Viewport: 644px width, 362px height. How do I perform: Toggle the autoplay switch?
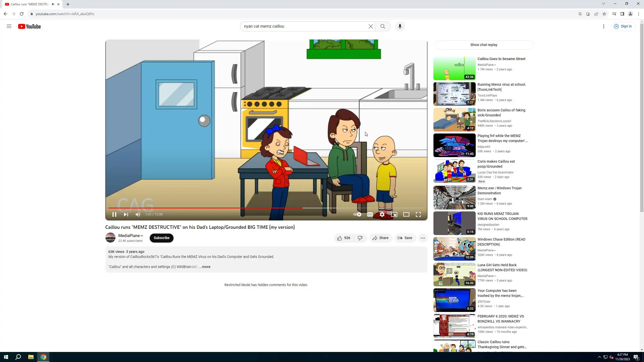coord(357,214)
